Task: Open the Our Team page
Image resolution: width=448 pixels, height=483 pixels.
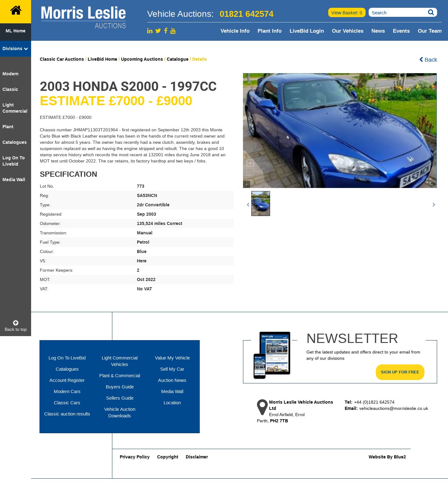Action: point(430,31)
